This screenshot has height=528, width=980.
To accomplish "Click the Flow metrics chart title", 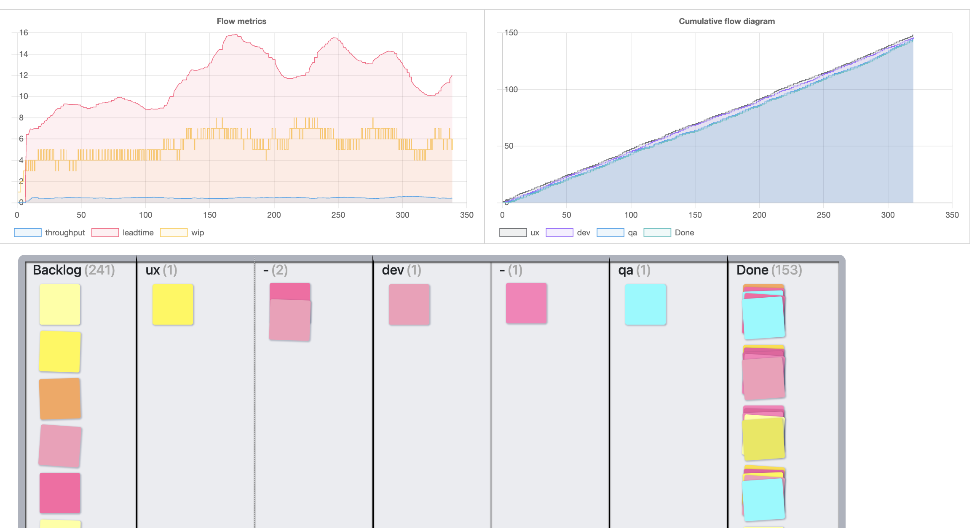I will tap(241, 21).
